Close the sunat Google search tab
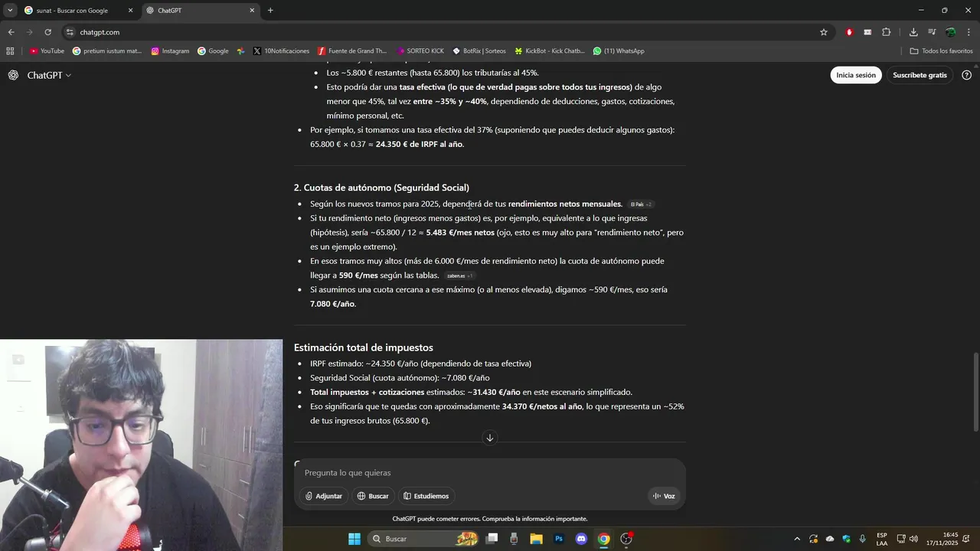Screen dimensions: 980x551 pyautogui.click(x=130, y=11)
